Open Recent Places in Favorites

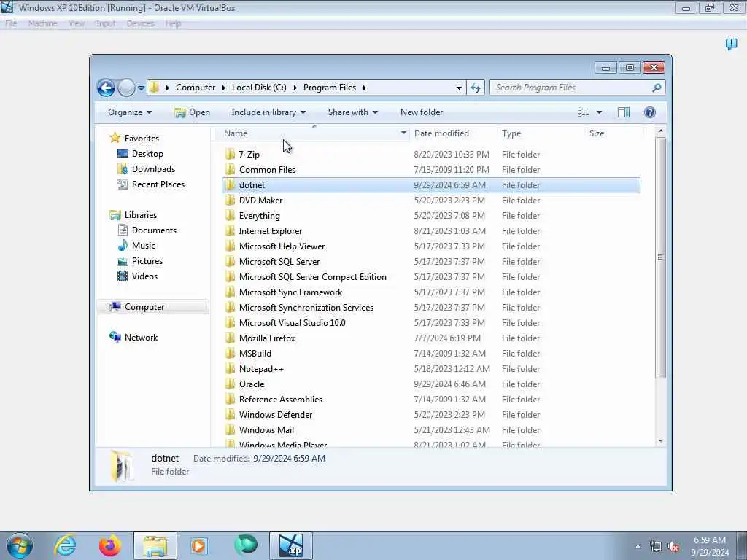coord(158,184)
